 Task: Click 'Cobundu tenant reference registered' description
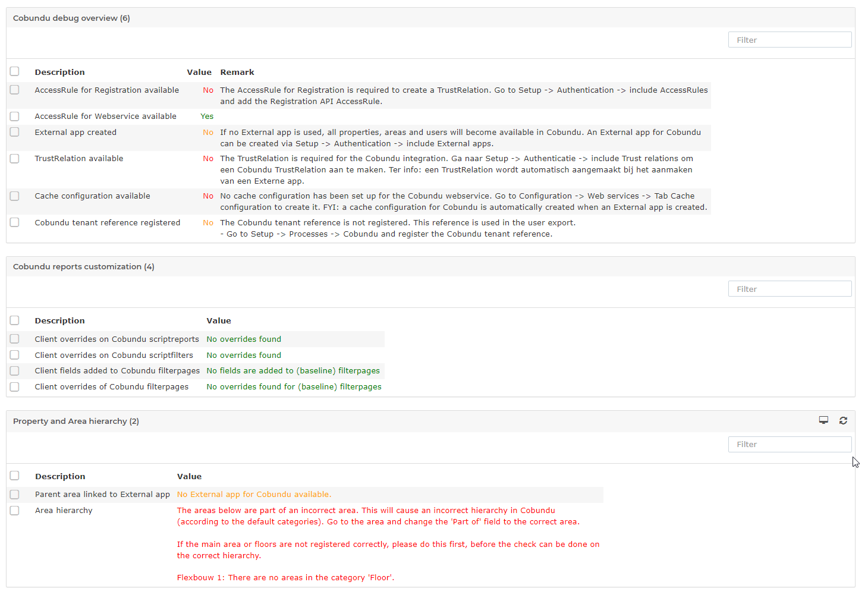click(108, 222)
